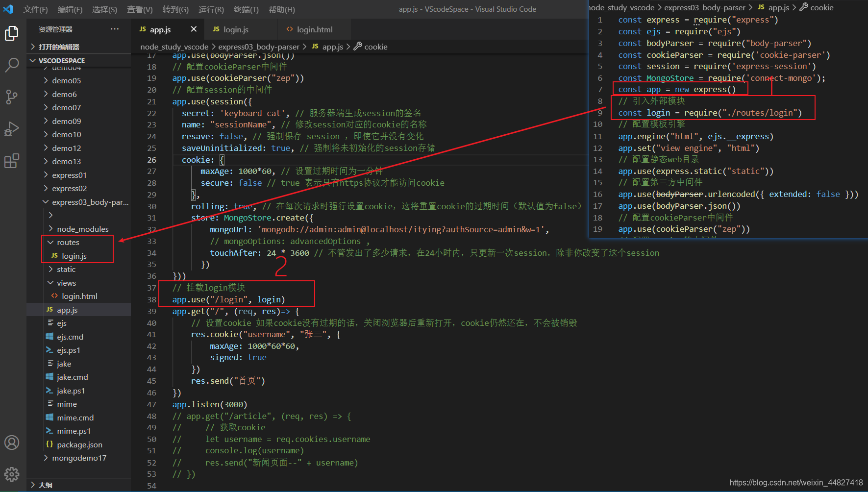Collapse the VSCODESPACE workspace section
The height and width of the screenshot is (492, 868).
[x=78, y=60]
